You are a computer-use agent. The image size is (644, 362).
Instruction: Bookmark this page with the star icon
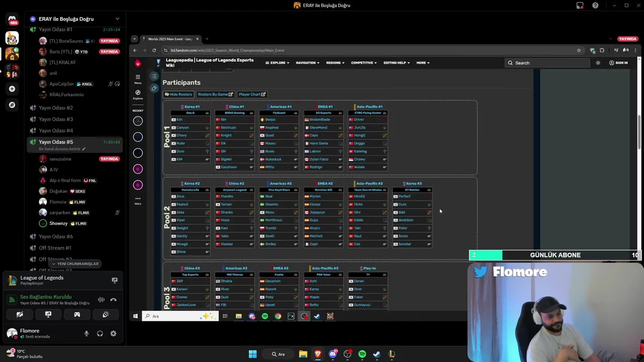click(579, 50)
